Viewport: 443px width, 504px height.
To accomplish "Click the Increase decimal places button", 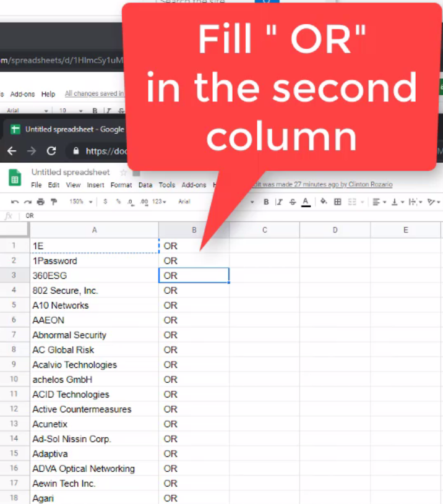I will tap(144, 202).
